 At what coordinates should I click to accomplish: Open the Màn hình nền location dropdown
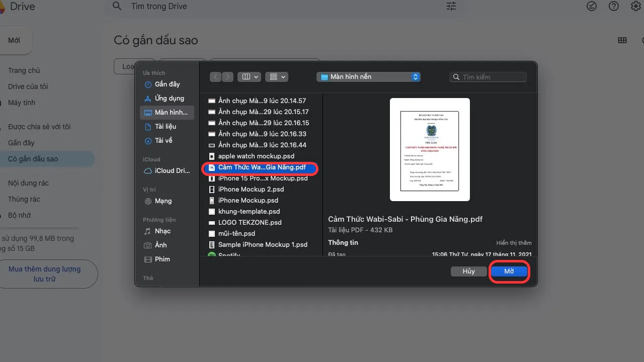point(368,76)
